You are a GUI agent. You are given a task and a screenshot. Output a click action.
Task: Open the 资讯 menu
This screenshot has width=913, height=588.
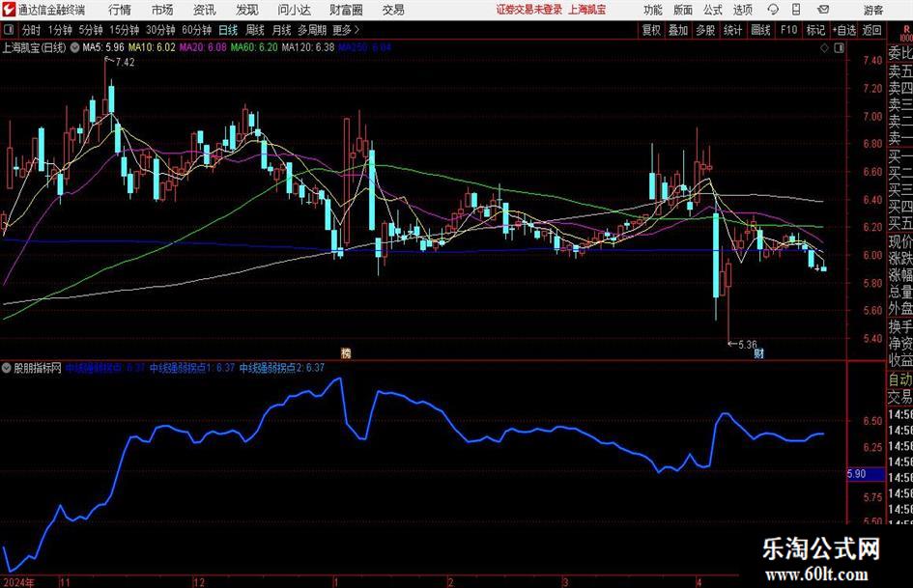(x=205, y=10)
